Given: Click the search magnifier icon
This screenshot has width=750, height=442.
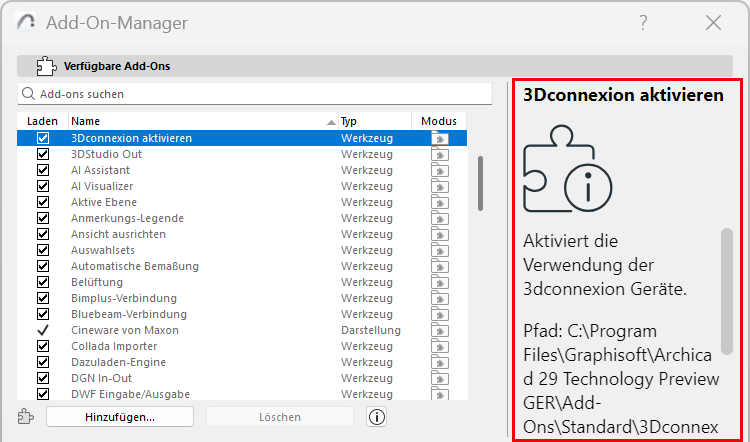Looking at the screenshot, I should (x=29, y=94).
